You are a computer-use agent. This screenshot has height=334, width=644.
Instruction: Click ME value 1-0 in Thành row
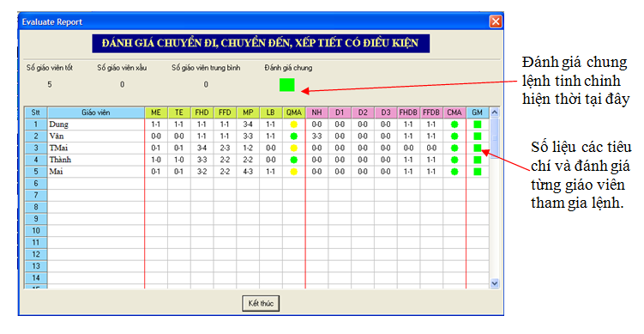156,160
